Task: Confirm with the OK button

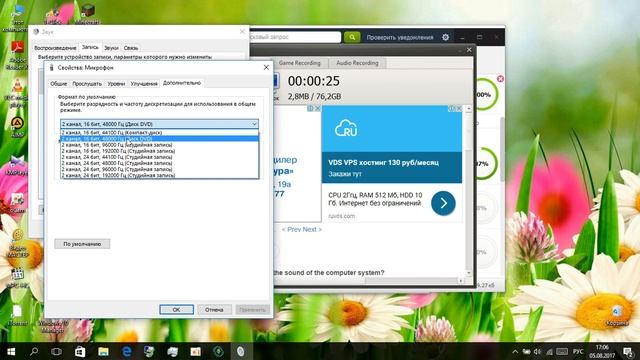Action: click(x=176, y=309)
